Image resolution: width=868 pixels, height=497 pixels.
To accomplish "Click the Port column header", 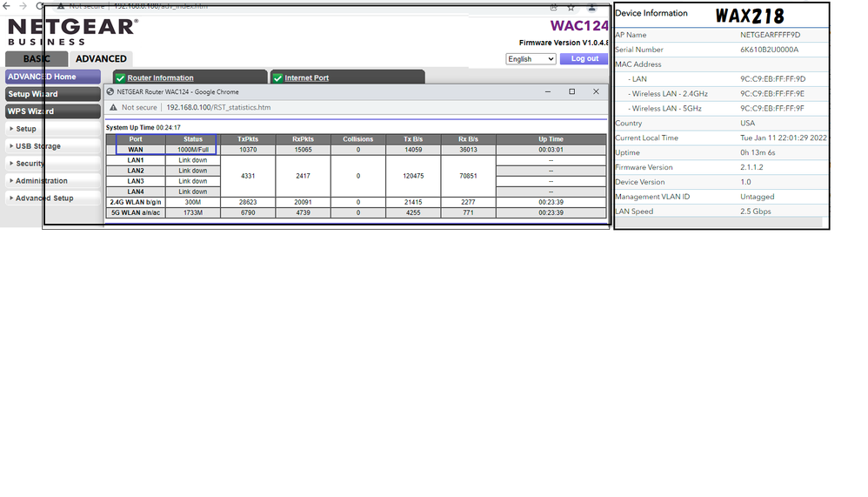I will pyautogui.click(x=136, y=139).
